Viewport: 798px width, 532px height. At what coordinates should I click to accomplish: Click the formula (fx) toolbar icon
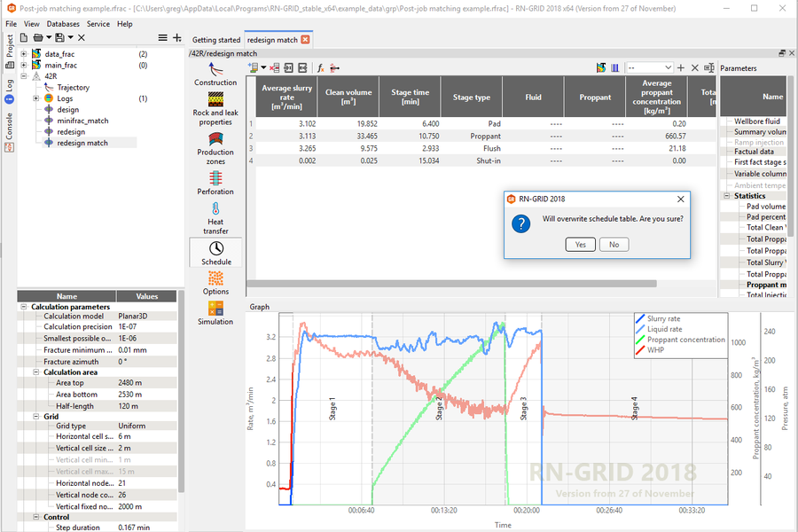(x=321, y=67)
